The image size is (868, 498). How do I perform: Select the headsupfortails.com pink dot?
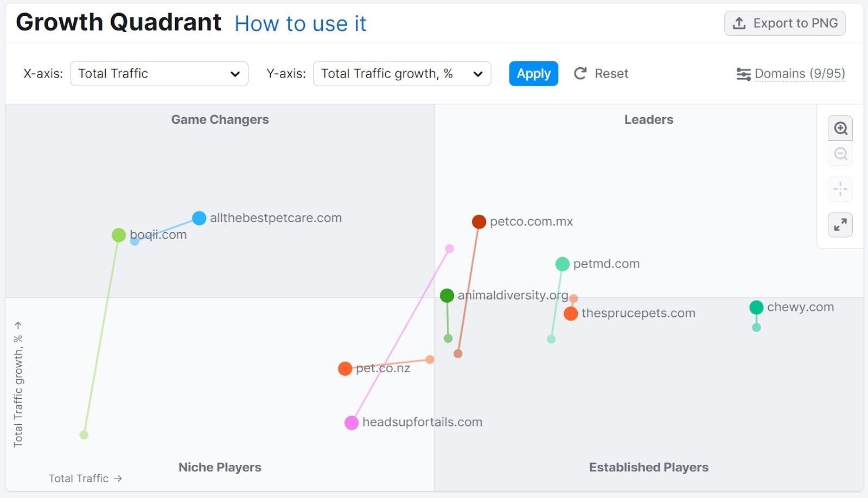point(352,423)
